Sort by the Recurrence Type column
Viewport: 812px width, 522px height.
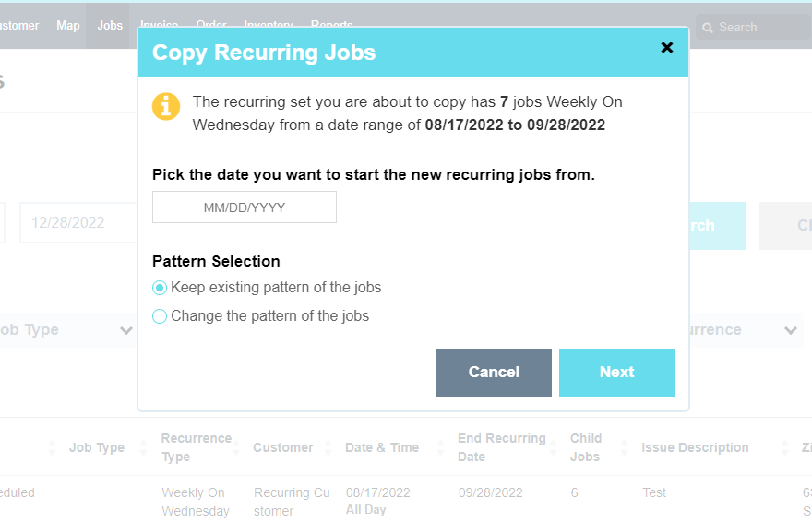[x=234, y=448]
